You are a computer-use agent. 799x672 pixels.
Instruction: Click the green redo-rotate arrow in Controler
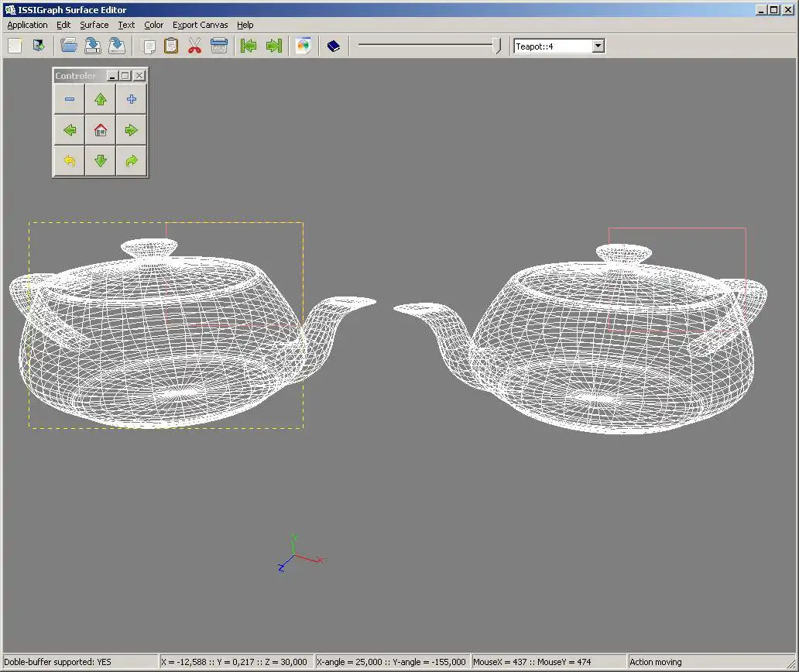click(132, 161)
